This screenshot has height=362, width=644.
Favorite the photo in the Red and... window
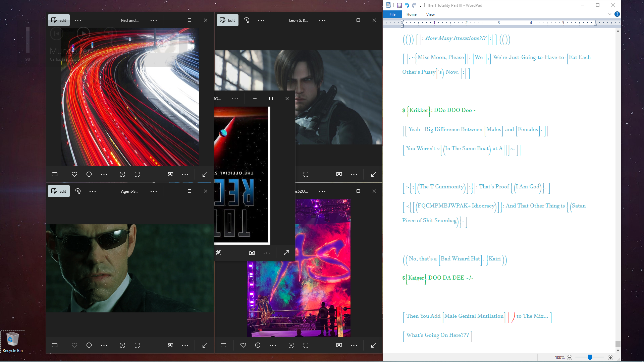(x=74, y=174)
